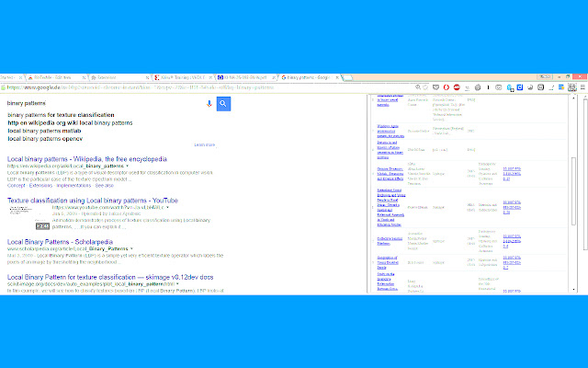Close the binary patterns Google tab

tap(337, 77)
